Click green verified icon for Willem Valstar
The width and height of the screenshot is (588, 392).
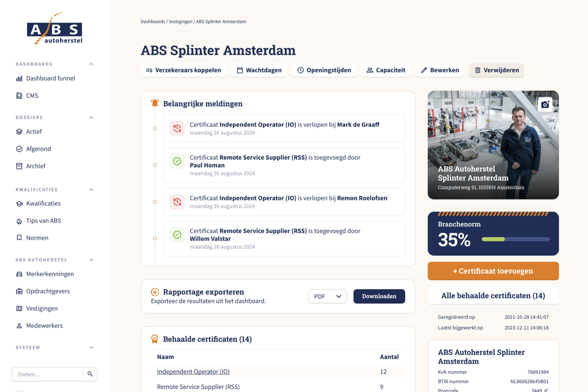[177, 235]
